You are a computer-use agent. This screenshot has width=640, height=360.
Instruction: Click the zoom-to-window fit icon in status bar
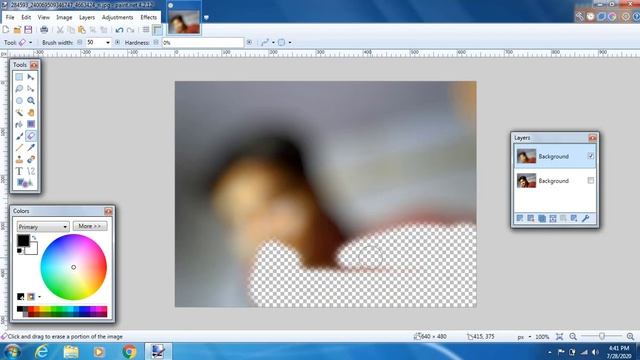(x=560, y=337)
